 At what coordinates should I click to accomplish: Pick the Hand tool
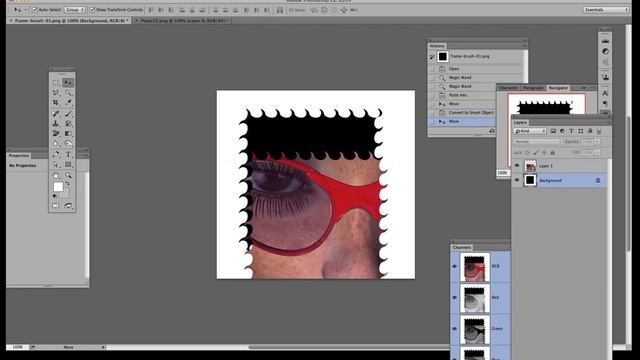coord(56,176)
